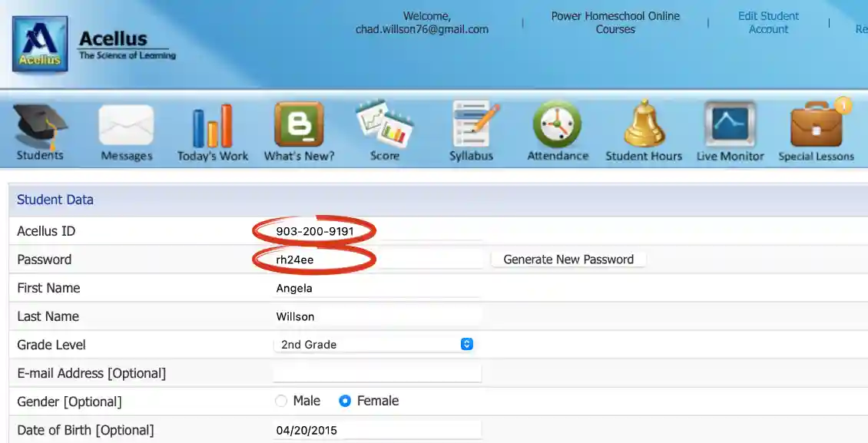Click the First Name field with Angela
This screenshot has width=868, height=443.
(377, 288)
